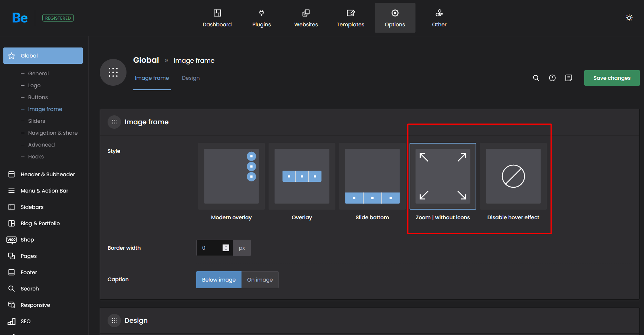Choose Zoom without icons style
644x335 pixels.
[443, 176]
